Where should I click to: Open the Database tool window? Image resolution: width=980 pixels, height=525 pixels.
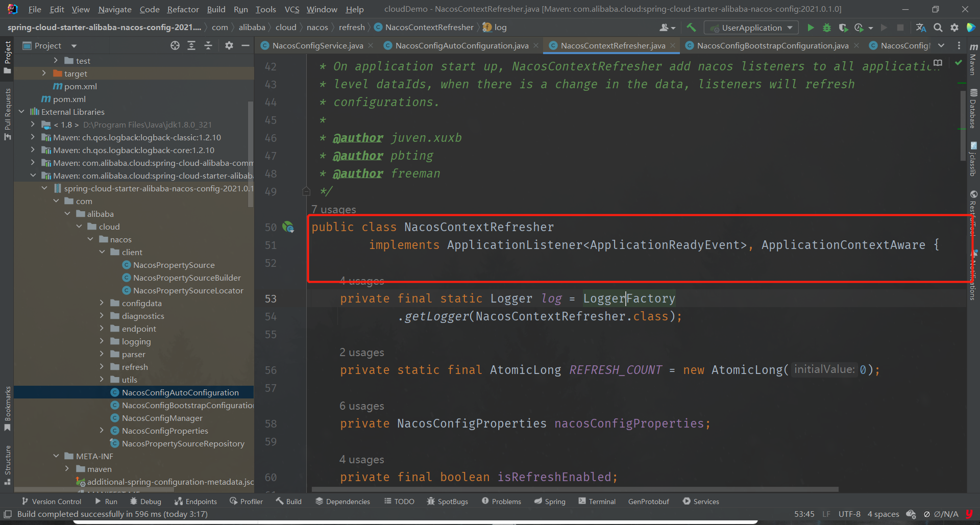pos(973,109)
